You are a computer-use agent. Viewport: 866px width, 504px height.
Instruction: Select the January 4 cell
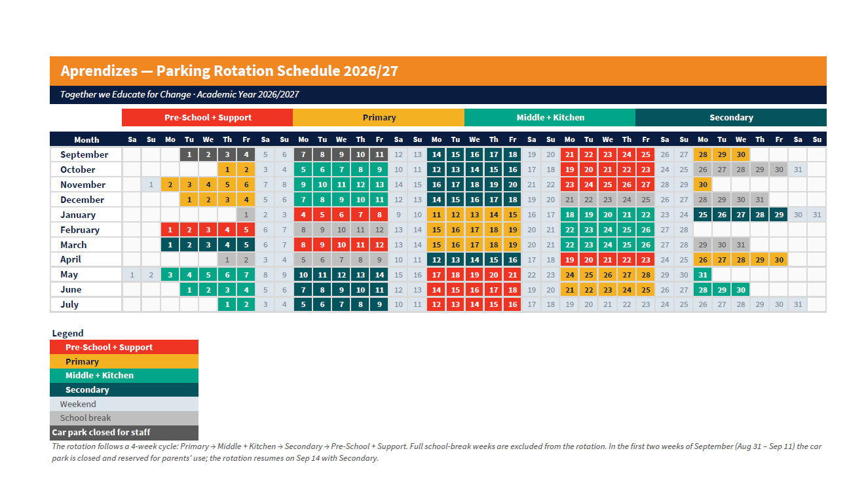pos(303,215)
